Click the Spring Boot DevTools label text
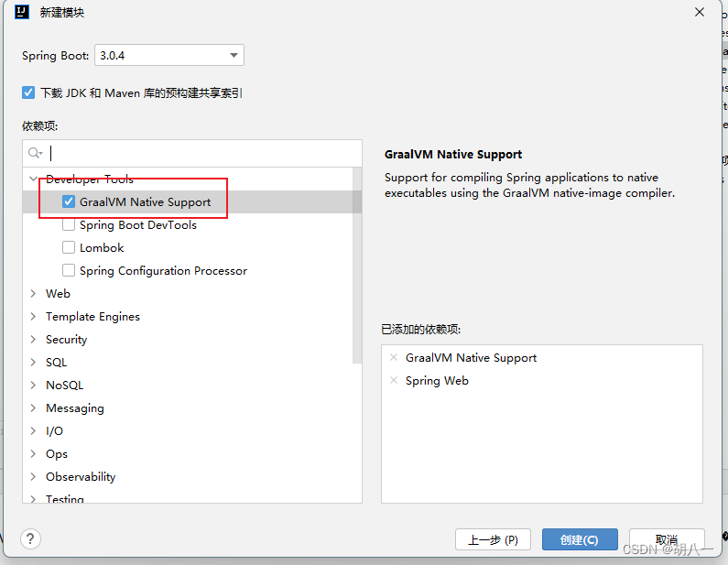The height and width of the screenshot is (565, 728). [x=138, y=225]
